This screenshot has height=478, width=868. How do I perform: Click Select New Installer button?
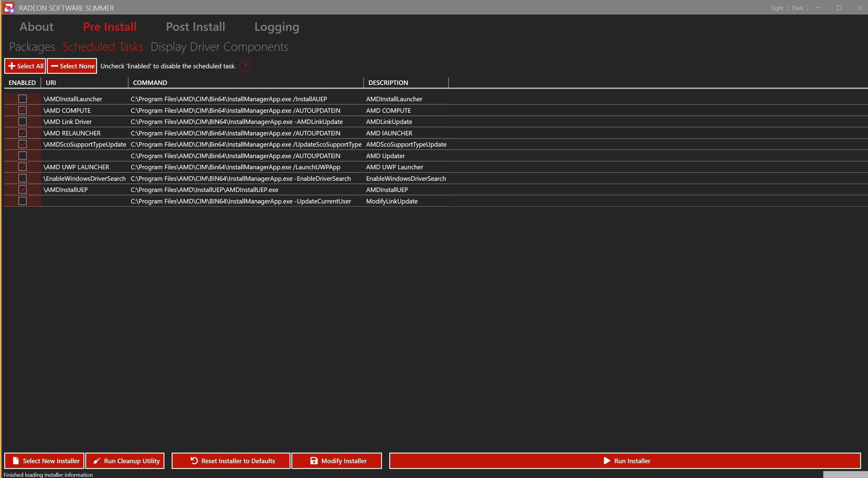click(44, 460)
